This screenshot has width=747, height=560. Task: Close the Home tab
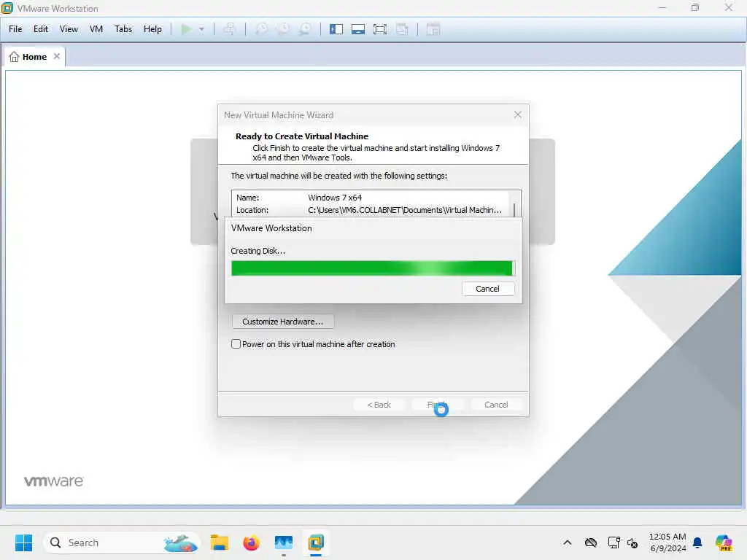click(x=57, y=56)
